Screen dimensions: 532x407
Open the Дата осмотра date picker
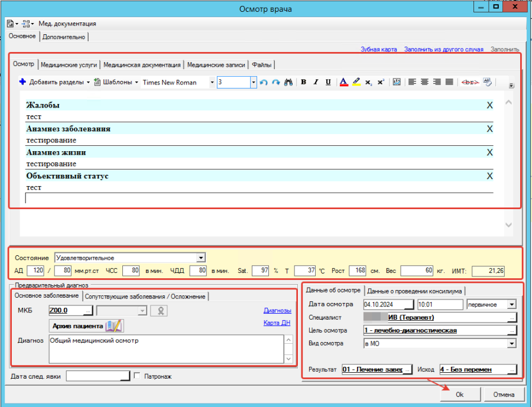coord(410,305)
